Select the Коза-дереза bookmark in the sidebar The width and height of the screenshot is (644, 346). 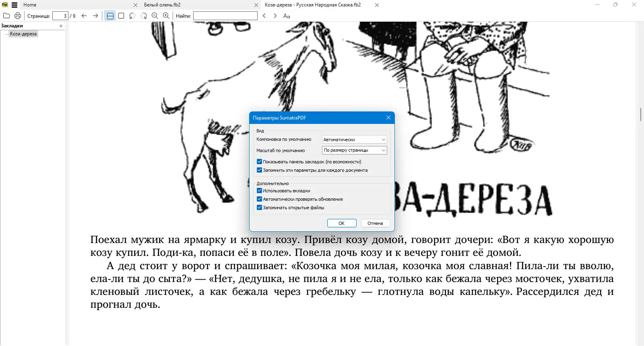(x=23, y=34)
